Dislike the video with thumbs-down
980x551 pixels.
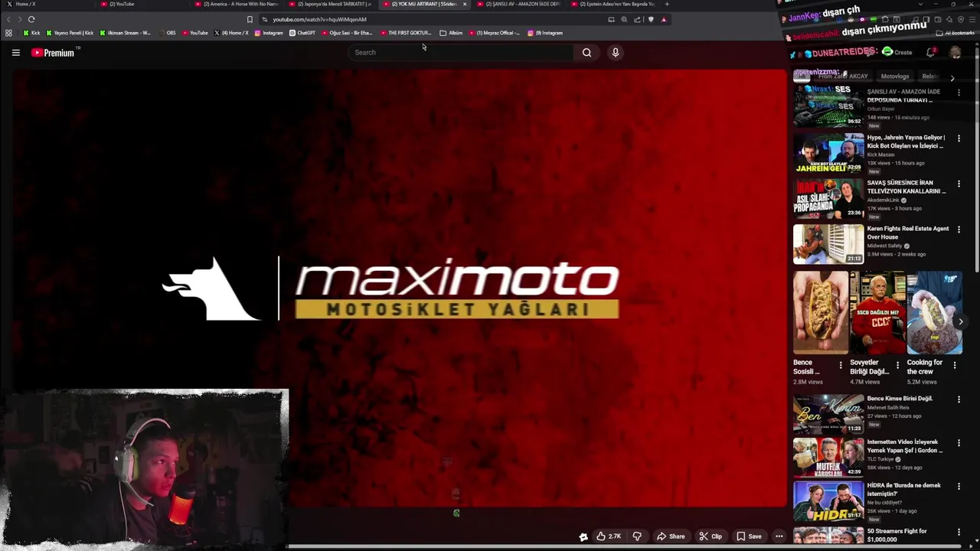coord(637,536)
